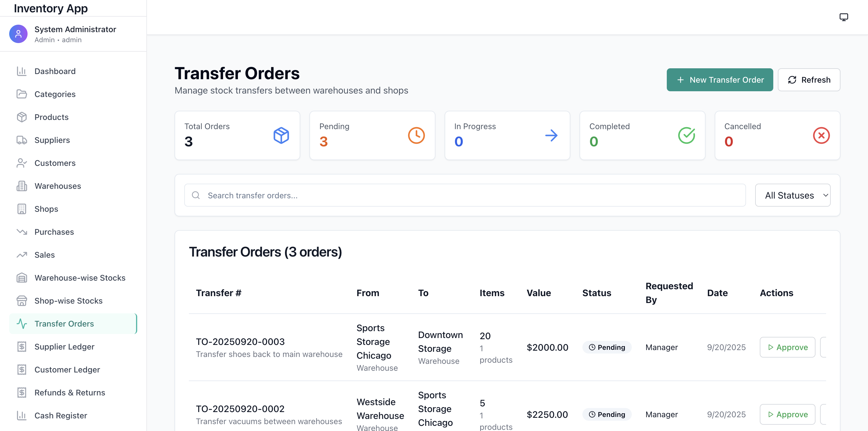The width and height of the screenshot is (868, 431).
Task: Go to Categories page
Action: tap(73, 94)
